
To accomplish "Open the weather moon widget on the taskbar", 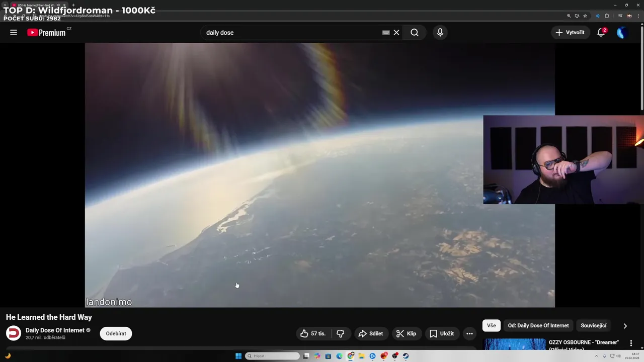I will [x=8, y=356].
